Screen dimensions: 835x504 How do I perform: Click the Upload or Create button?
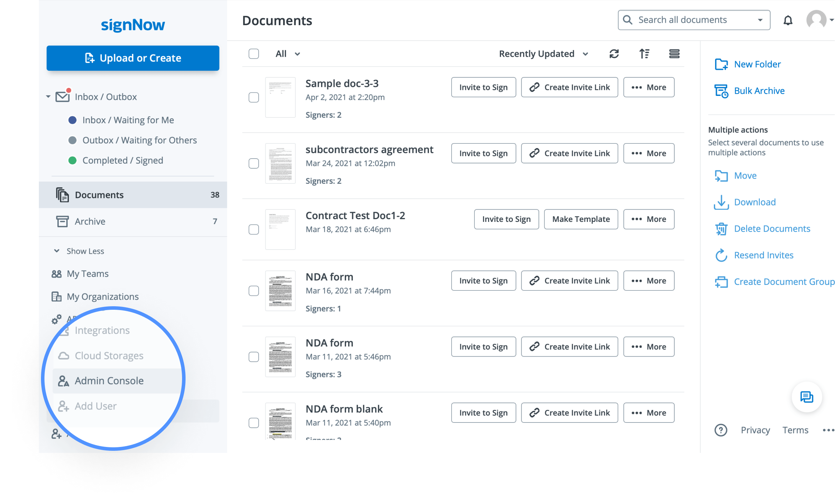coord(133,58)
